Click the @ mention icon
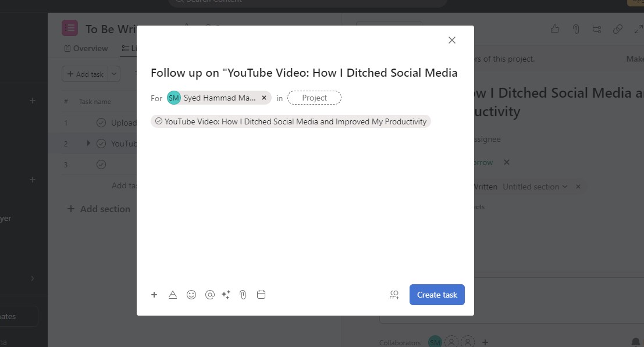 (x=210, y=295)
